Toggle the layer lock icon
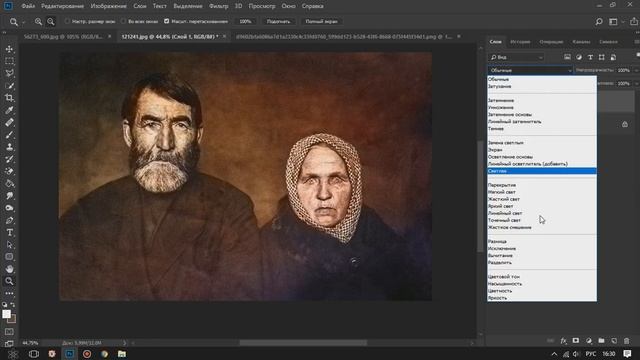The width and height of the screenshot is (640, 360). 625,124
